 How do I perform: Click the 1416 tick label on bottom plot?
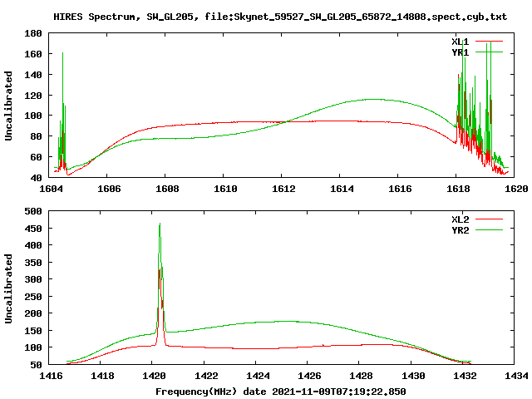(51, 376)
